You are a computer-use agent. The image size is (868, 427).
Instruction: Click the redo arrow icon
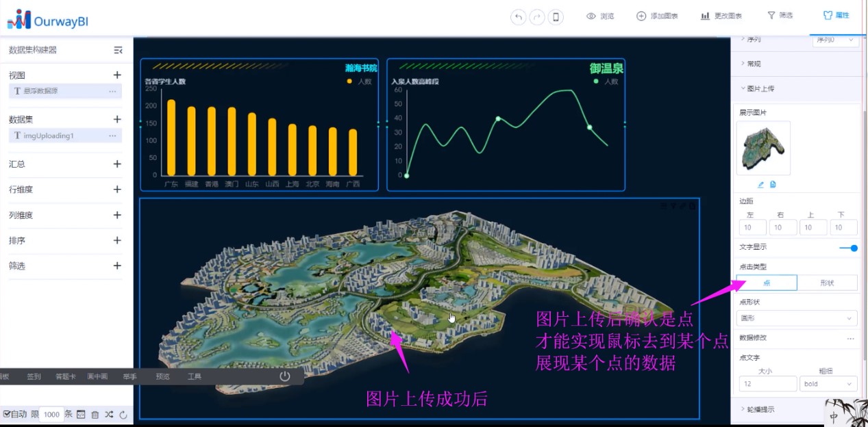coord(537,16)
